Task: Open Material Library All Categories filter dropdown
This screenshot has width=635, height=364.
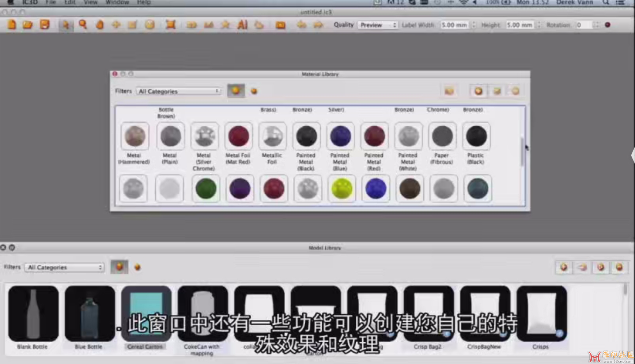Action: tap(178, 91)
